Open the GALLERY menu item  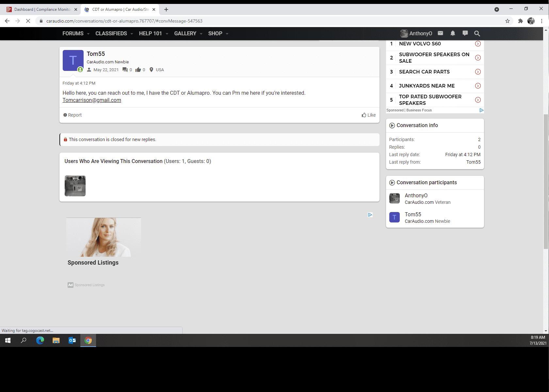[185, 33]
